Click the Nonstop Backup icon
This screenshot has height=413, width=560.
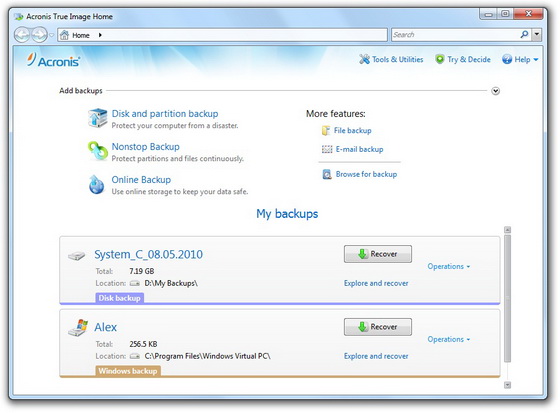point(98,151)
